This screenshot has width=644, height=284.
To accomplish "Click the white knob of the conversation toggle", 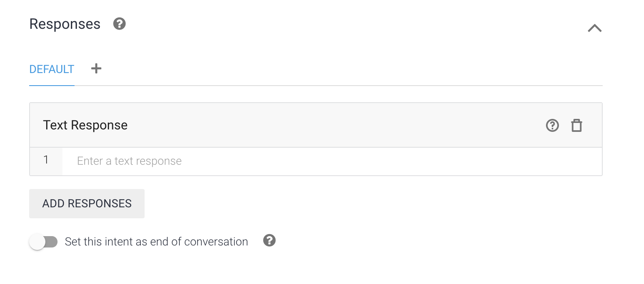I will click(x=37, y=242).
